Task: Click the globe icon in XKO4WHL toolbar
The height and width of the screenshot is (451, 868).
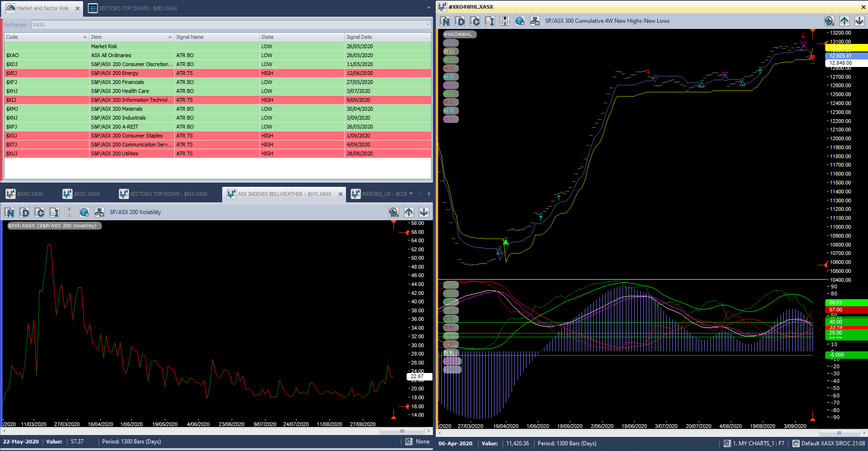Action: 519,21
